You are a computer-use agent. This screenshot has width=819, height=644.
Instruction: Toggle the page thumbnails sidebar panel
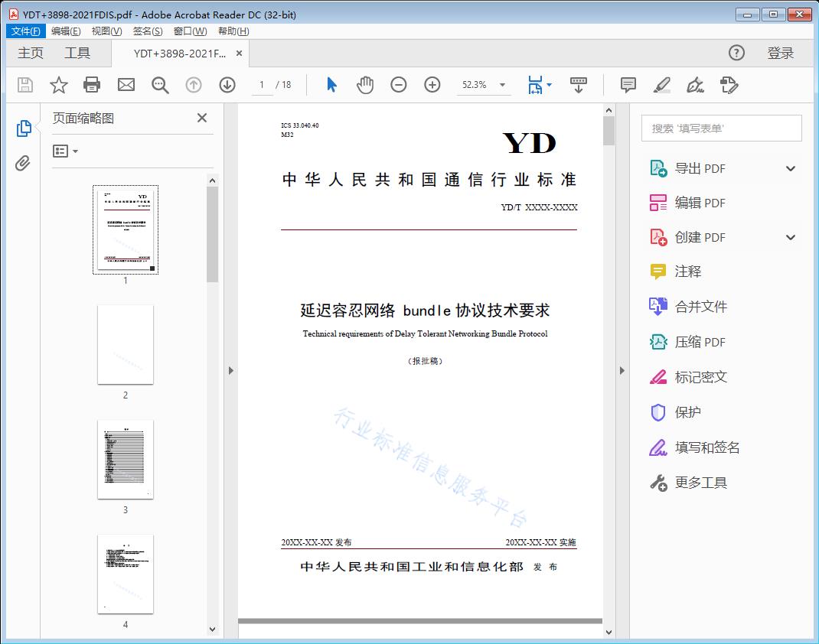pos(23,128)
